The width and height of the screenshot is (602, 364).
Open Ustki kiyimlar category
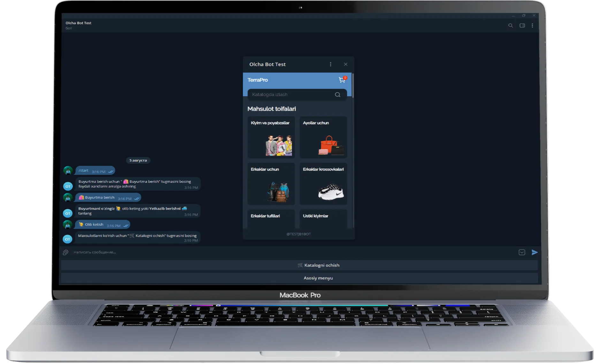pyautogui.click(x=323, y=219)
